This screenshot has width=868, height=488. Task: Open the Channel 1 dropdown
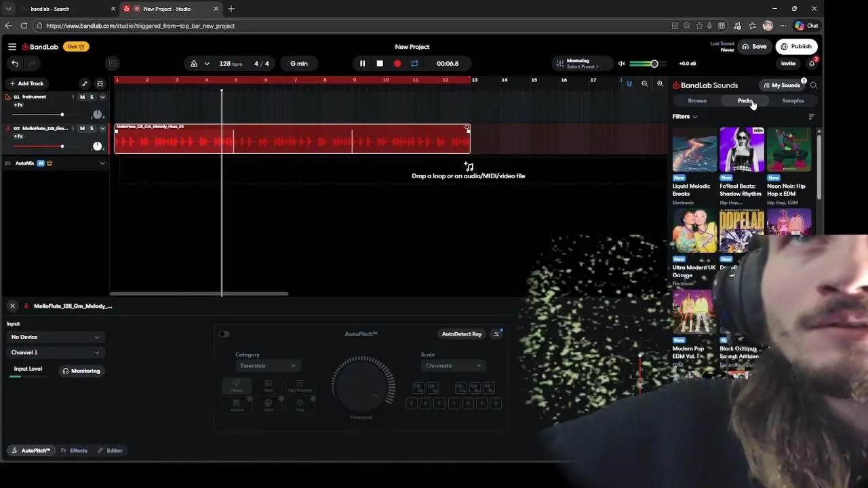coord(55,352)
